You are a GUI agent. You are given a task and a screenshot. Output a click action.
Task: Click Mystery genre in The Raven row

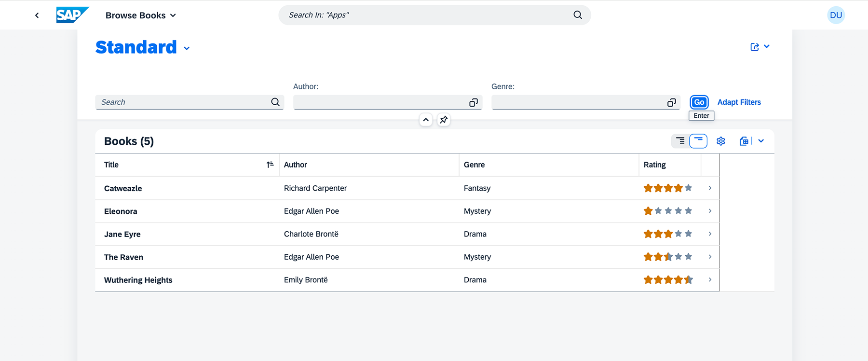pos(477,257)
